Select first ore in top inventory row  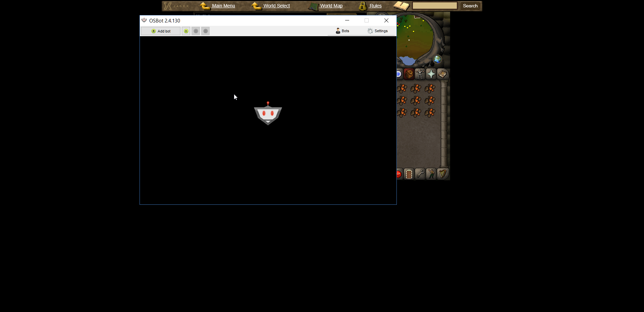tap(402, 88)
